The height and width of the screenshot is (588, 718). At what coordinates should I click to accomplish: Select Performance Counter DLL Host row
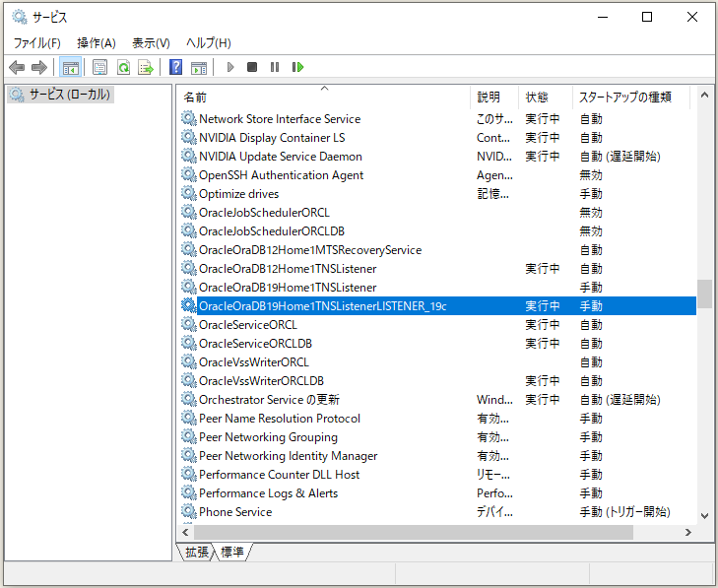(437, 475)
